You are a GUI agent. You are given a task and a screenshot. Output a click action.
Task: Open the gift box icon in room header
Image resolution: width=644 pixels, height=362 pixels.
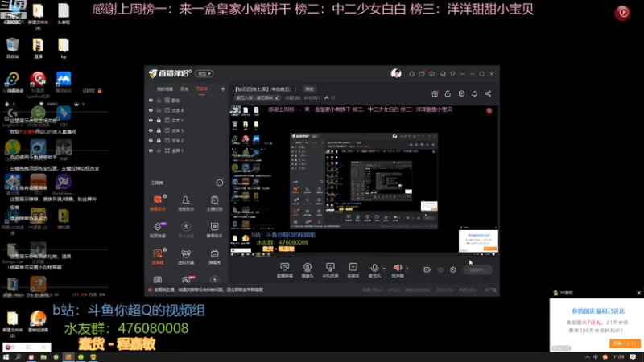point(435,93)
